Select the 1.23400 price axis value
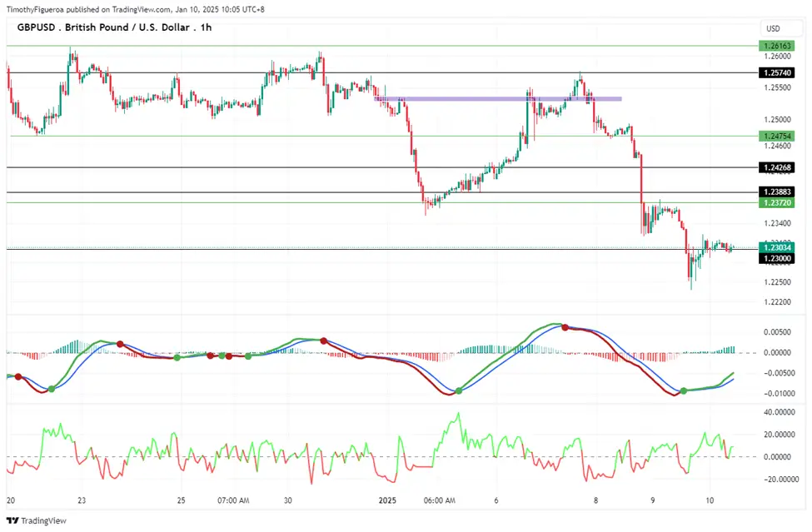The image size is (812, 532). [777, 224]
